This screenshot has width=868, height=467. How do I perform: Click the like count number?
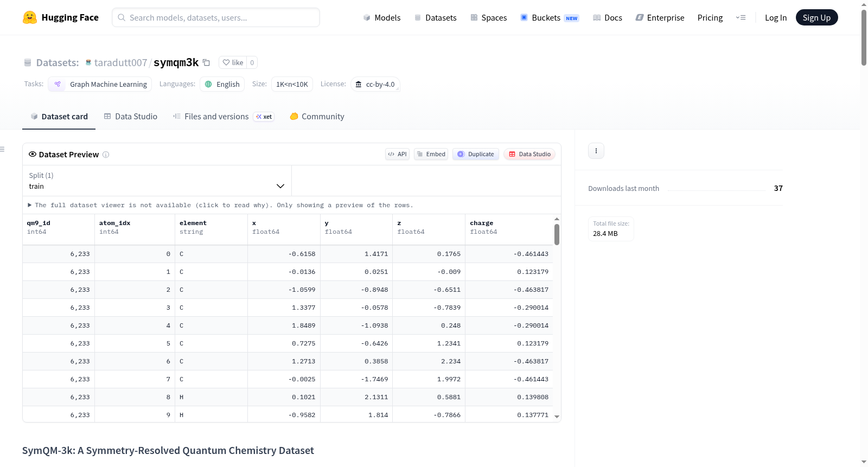[x=252, y=62]
